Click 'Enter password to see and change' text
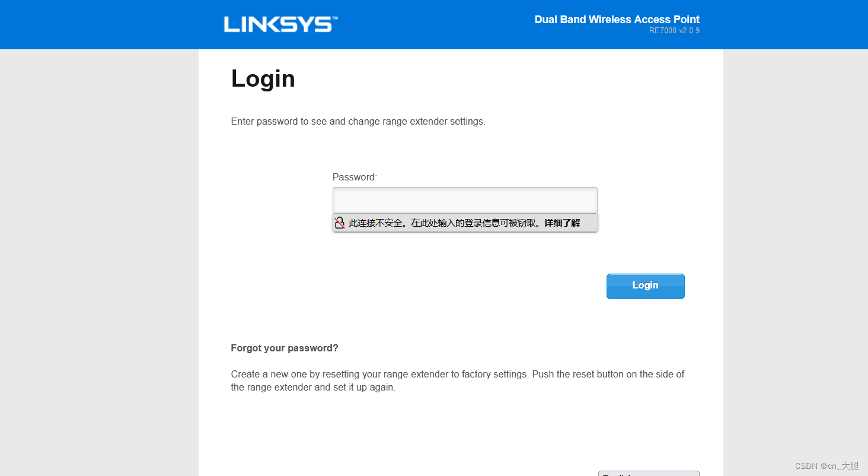Viewport: 868px width, 476px height. tap(358, 121)
